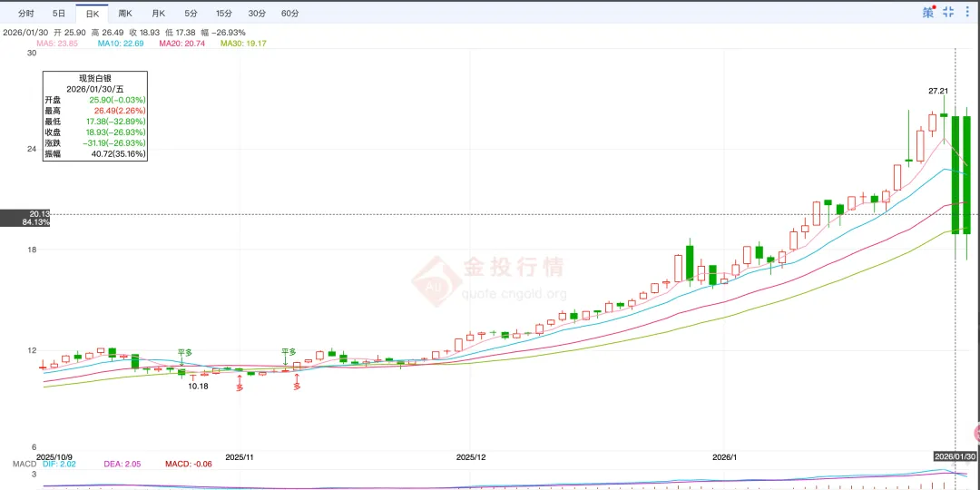Switch to the 30分 interval tab

click(256, 13)
